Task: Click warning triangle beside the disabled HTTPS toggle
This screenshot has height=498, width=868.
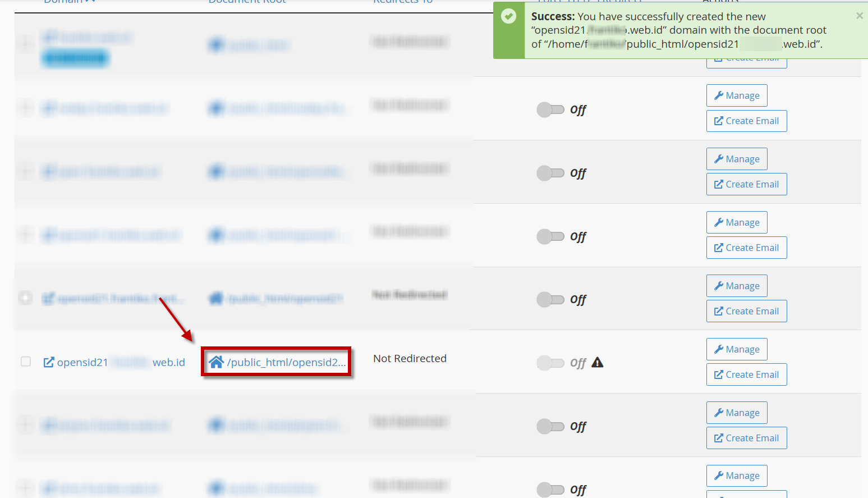Action: (x=598, y=363)
